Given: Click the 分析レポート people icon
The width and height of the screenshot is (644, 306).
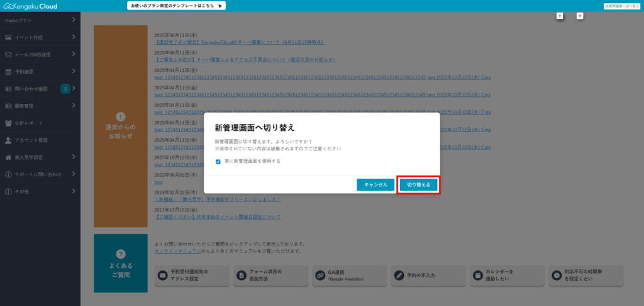Looking at the screenshot, I should (8, 123).
